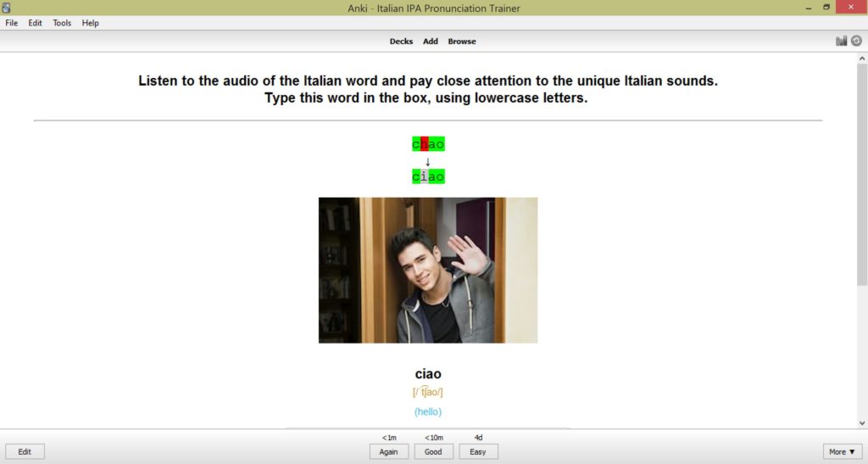Expand the More dropdown button
This screenshot has width=868, height=464.
click(x=842, y=452)
